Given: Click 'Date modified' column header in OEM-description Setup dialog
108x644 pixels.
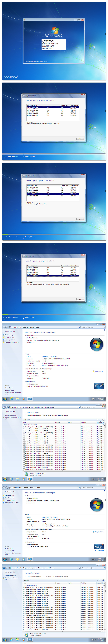Looking at the screenshot, I should point(74,266).
